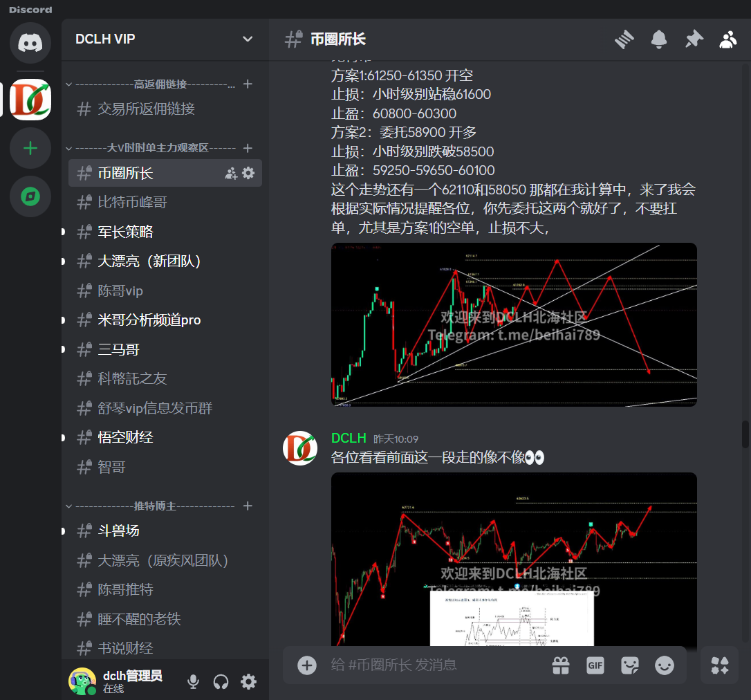
Task: Open DCLH VIP server dropdown menu
Action: point(248,39)
